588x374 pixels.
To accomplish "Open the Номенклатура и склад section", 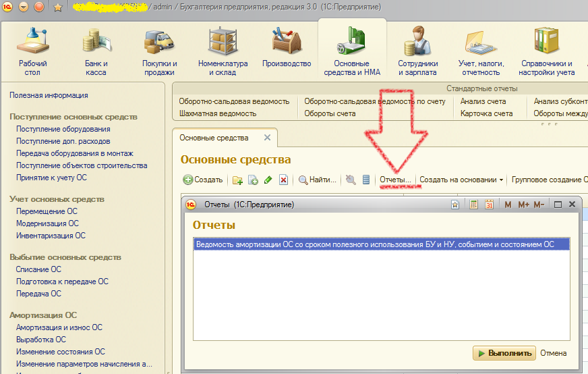I will tap(223, 52).
